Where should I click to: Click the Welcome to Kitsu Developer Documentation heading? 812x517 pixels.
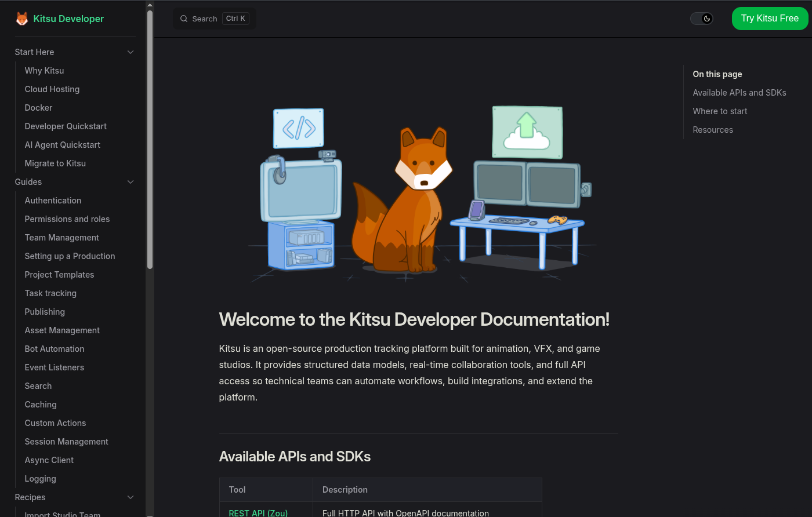click(x=414, y=319)
